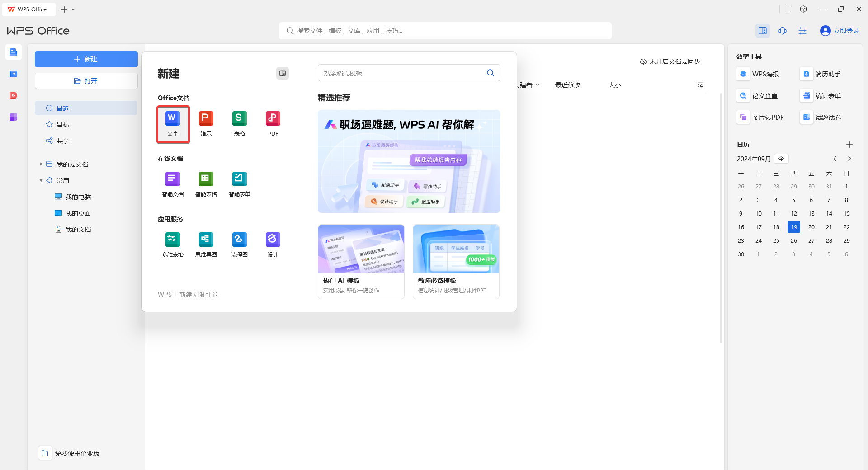The width and height of the screenshot is (868, 470).
Task: Collapse the 常用 section in sidebar
Action: tap(41, 180)
